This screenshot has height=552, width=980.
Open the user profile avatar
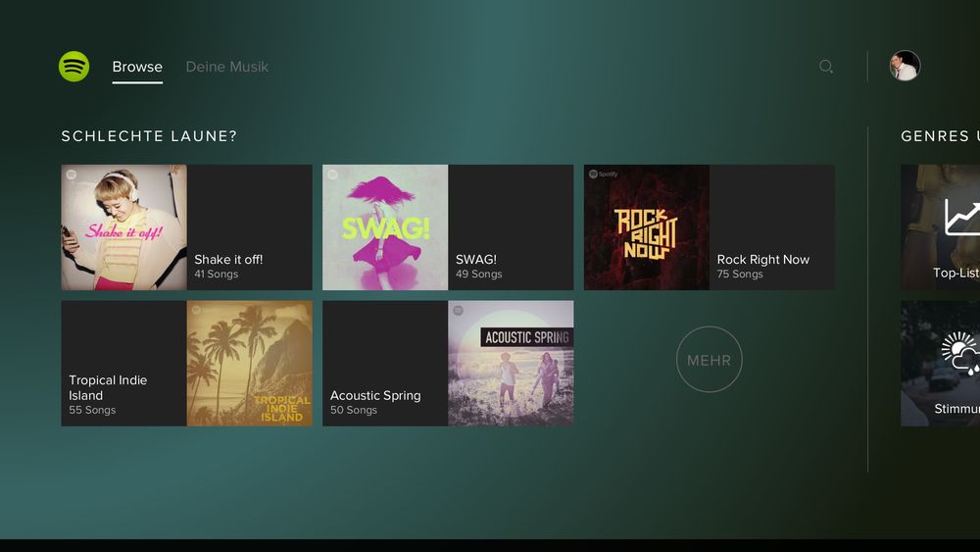[x=905, y=67]
